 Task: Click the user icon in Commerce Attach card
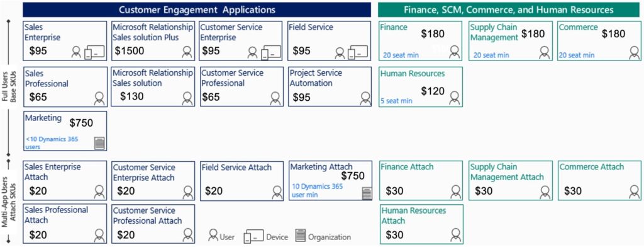pyautogui.click(x=635, y=192)
